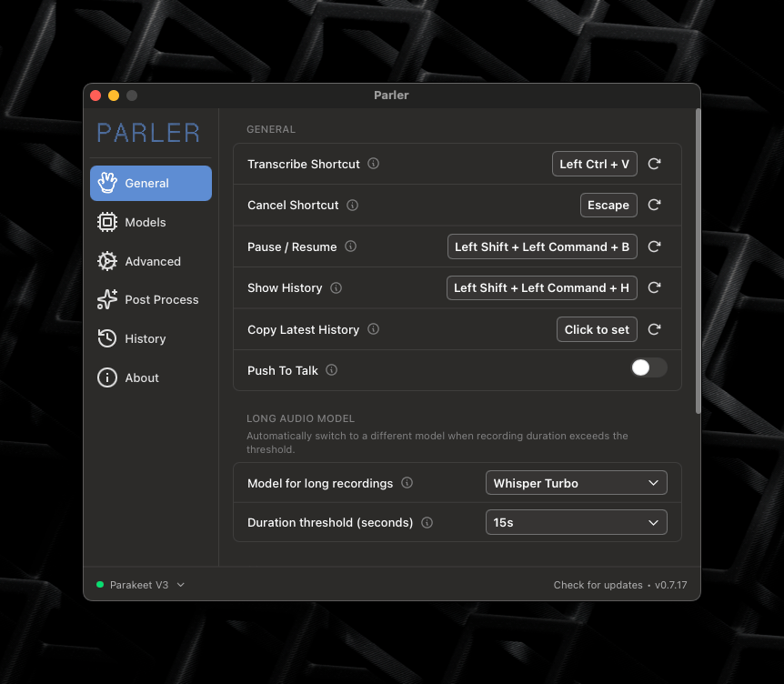Expand the Parakeet V3 model selector

140,585
